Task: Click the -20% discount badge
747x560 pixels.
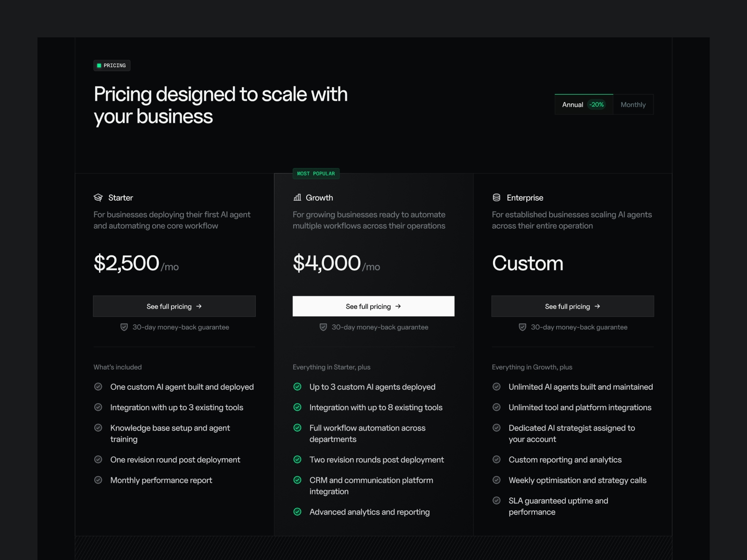Action: click(x=597, y=105)
